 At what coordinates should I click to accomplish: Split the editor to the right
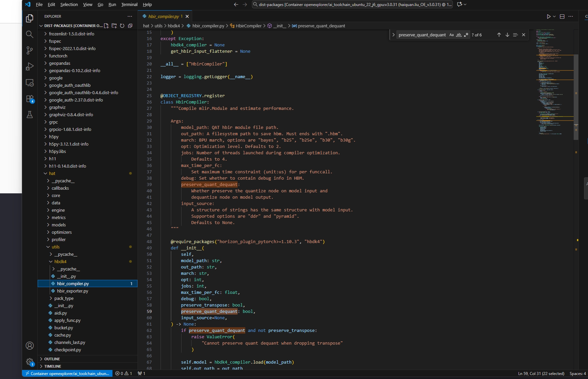click(562, 16)
